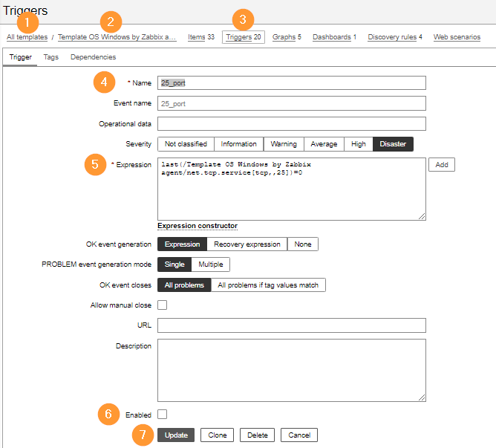
Task: Open the Web scenarios link
Action: point(457,37)
